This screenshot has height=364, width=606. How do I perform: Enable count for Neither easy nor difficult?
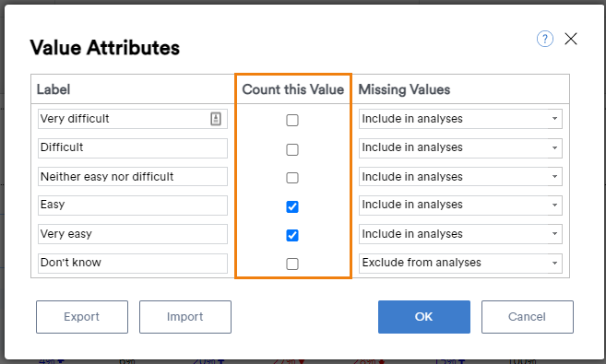[x=292, y=178]
